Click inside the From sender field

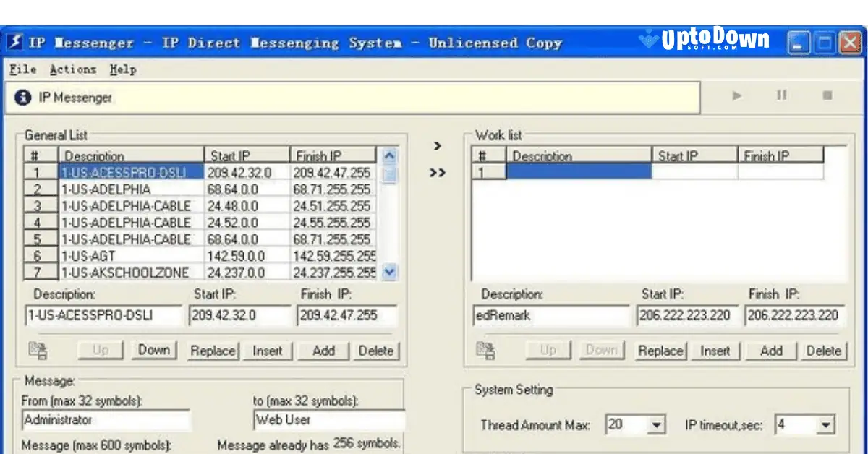point(105,419)
